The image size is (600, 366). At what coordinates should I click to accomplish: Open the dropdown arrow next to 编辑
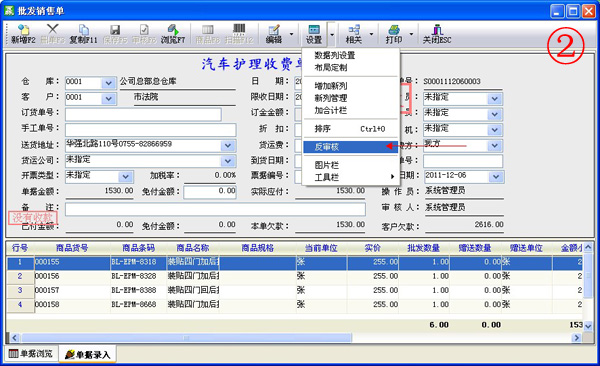pos(292,34)
